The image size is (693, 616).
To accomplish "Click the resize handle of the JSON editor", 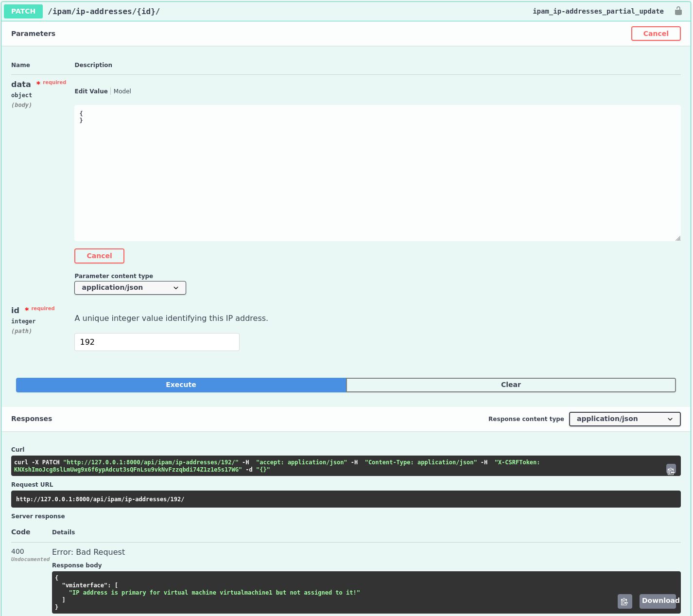I will pos(678,237).
